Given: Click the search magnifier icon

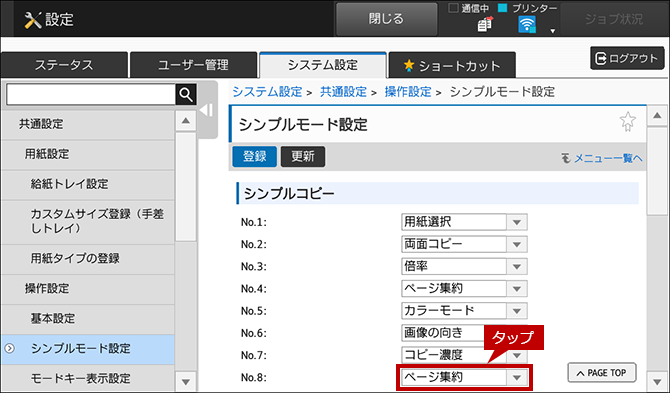Looking at the screenshot, I should (x=186, y=94).
